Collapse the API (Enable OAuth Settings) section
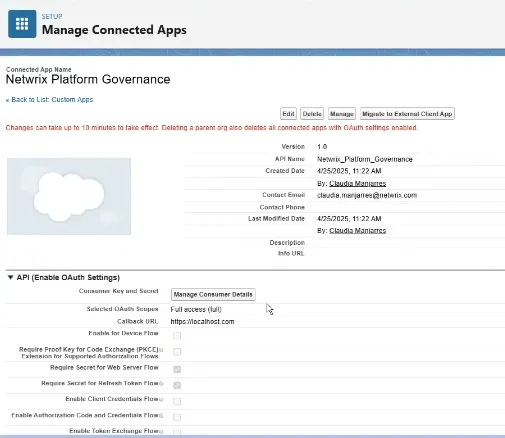This screenshot has width=505, height=438. click(10, 277)
